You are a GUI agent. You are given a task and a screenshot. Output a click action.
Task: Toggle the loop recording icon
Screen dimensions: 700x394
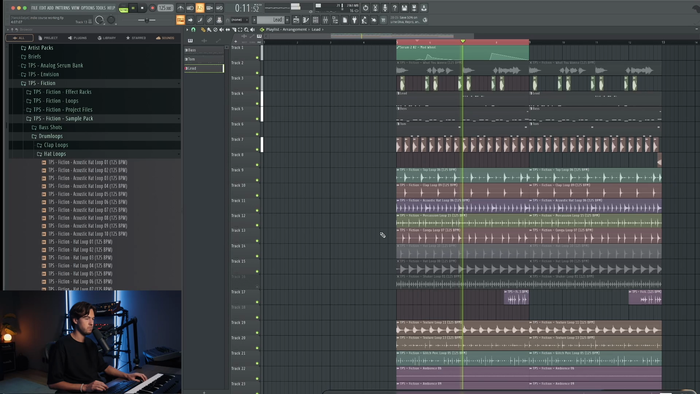[219, 8]
